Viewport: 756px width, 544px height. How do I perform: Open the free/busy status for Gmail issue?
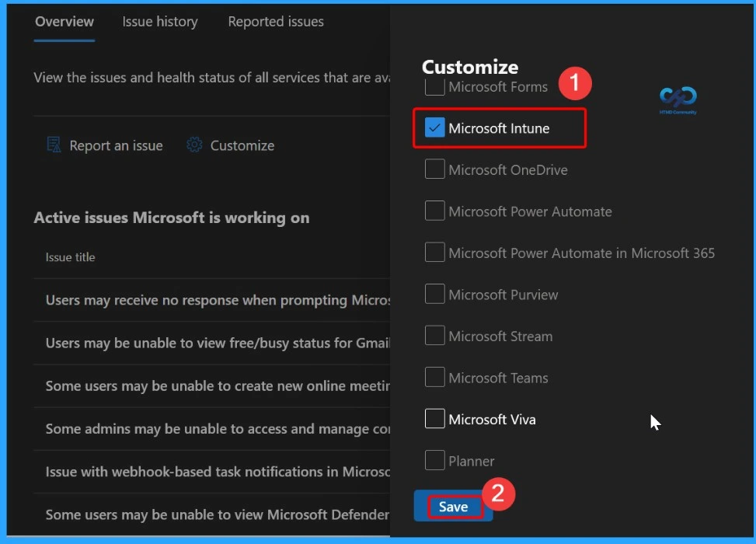tap(218, 343)
